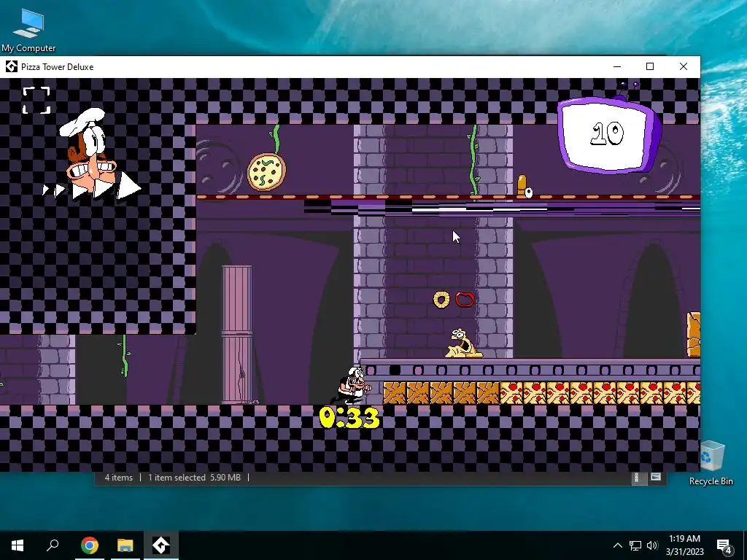The width and height of the screenshot is (747, 560).
Task: Open File Explorer from the taskbar
Action: pyautogui.click(x=125, y=545)
